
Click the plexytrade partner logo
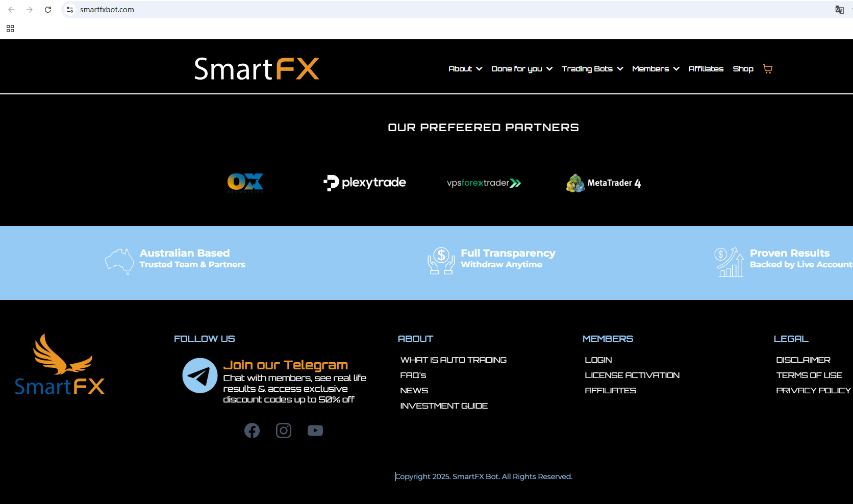(x=365, y=183)
